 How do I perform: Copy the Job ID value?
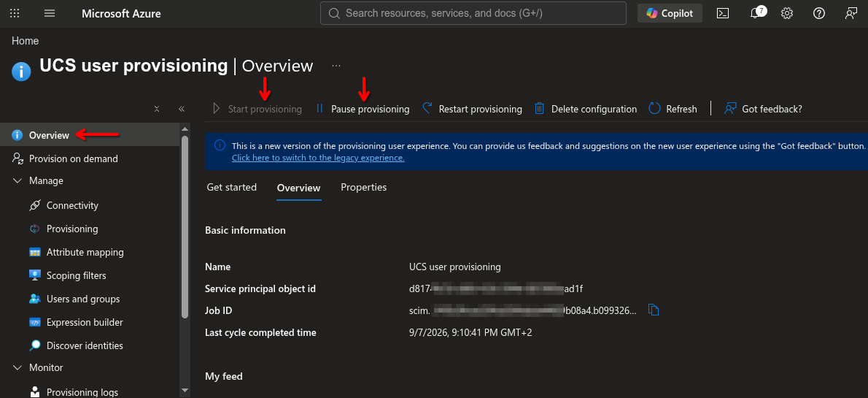pyautogui.click(x=654, y=310)
